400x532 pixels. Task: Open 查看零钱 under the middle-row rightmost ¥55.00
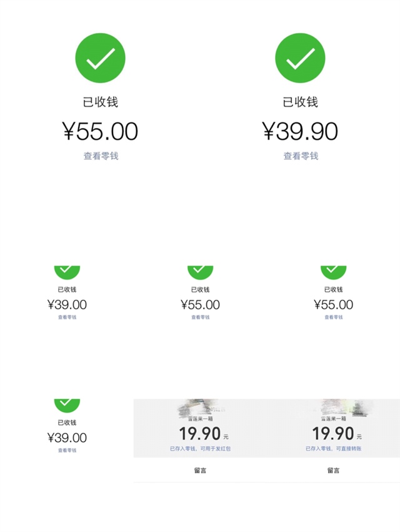click(334, 317)
